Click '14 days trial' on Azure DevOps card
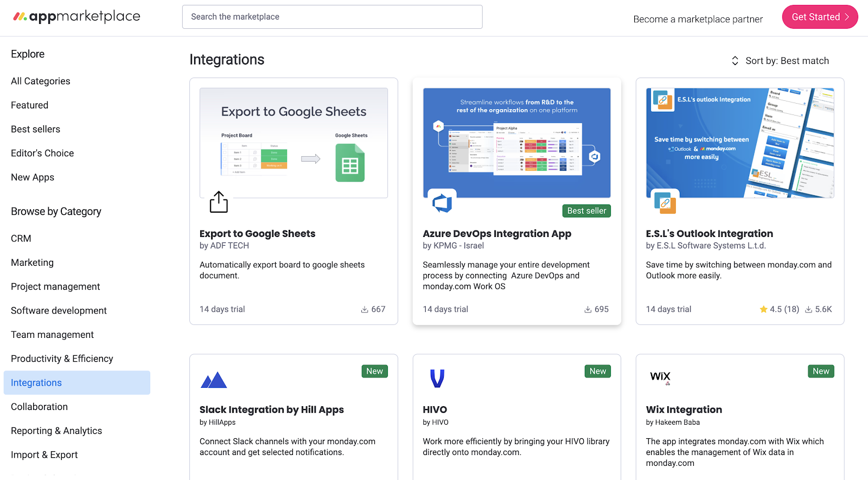The height and width of the screenshot is (480, 868). [445, 309]
